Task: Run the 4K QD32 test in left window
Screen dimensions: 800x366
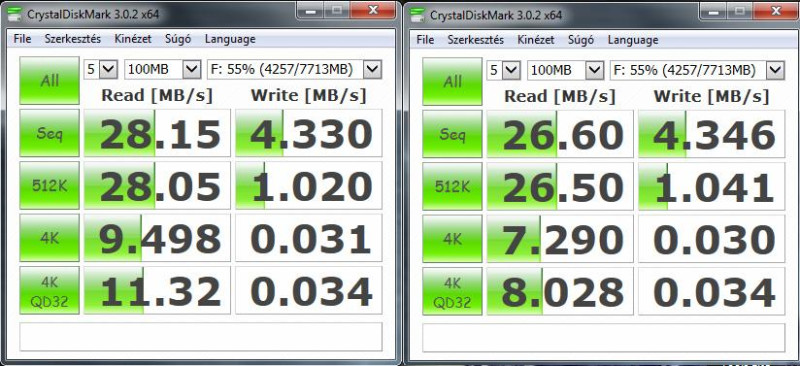Action: 49,290
